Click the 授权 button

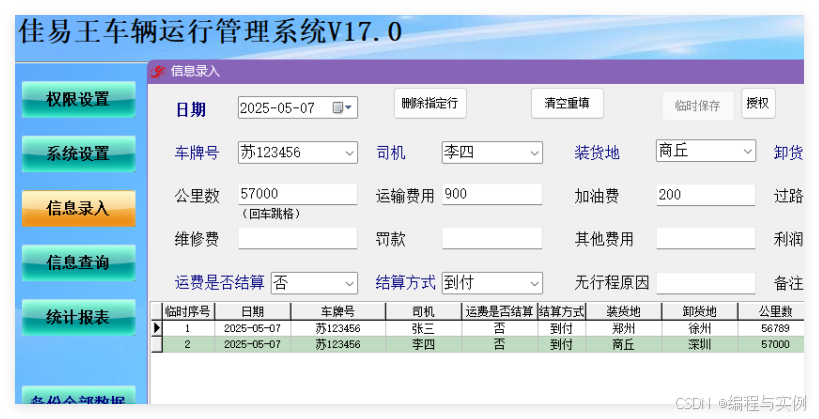tap(758, 103)
